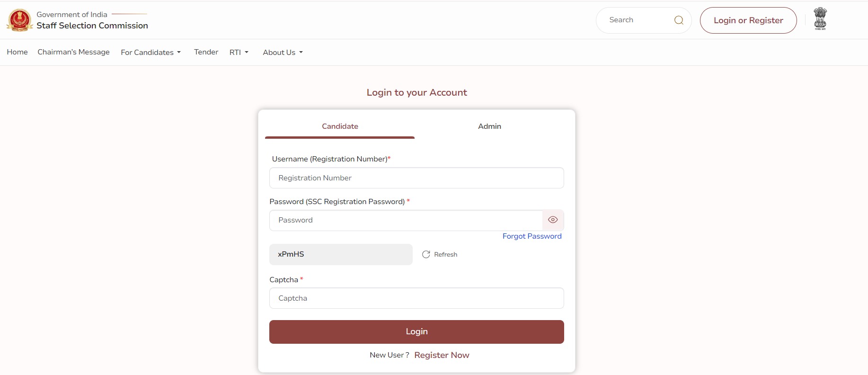This screenshot has height=375, width=868.
Task: Switch to the Admin tab
Action: point(489,126)
